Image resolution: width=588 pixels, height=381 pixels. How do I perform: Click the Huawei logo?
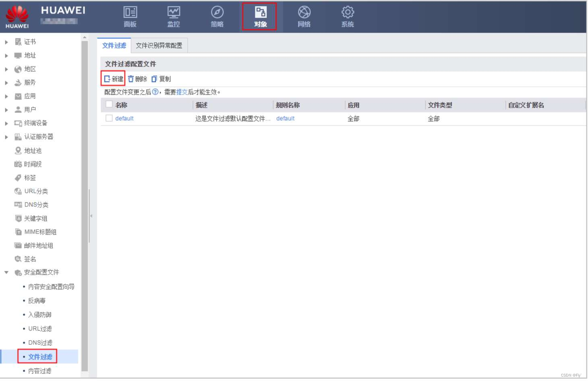point(17,17)
